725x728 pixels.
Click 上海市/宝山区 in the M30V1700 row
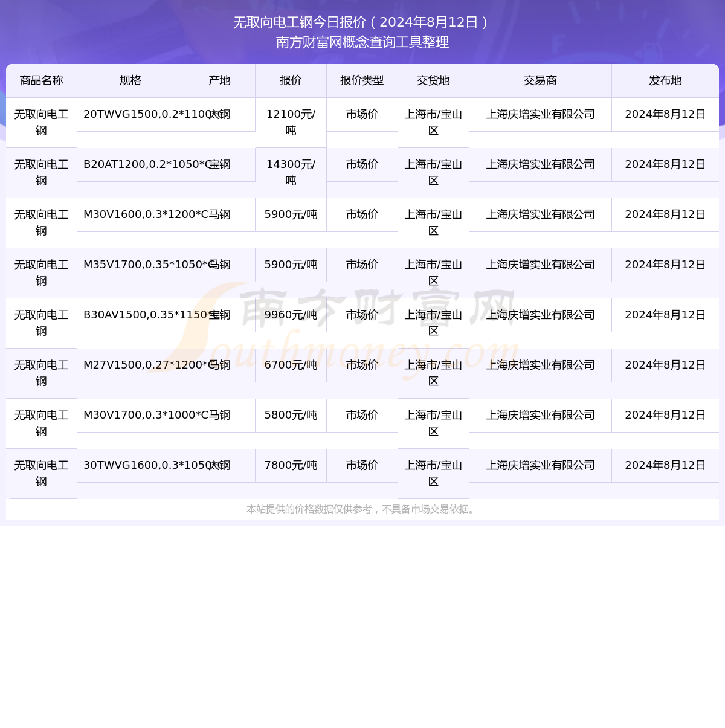tap(433, 424)
